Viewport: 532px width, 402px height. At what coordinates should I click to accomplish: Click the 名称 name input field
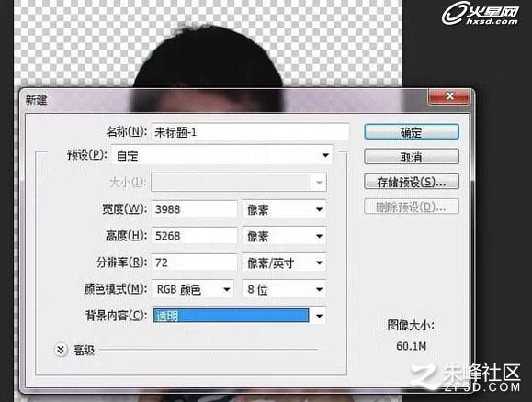(251, 131)
